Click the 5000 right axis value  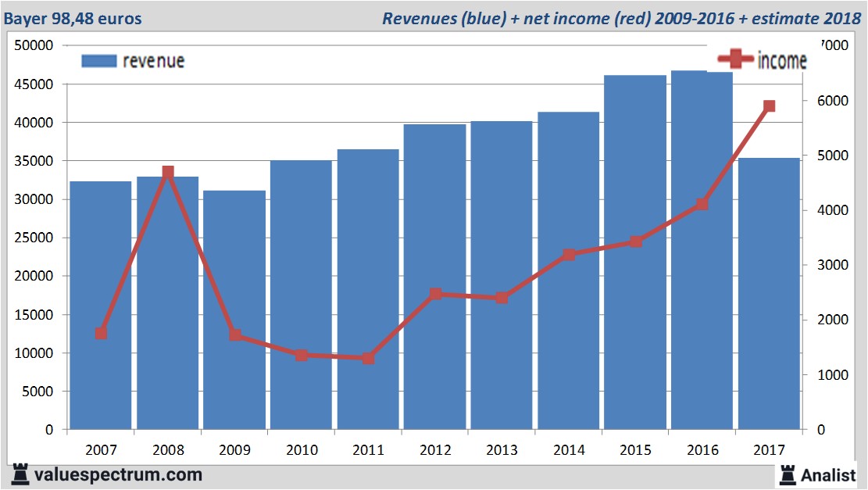coord(833,156)
